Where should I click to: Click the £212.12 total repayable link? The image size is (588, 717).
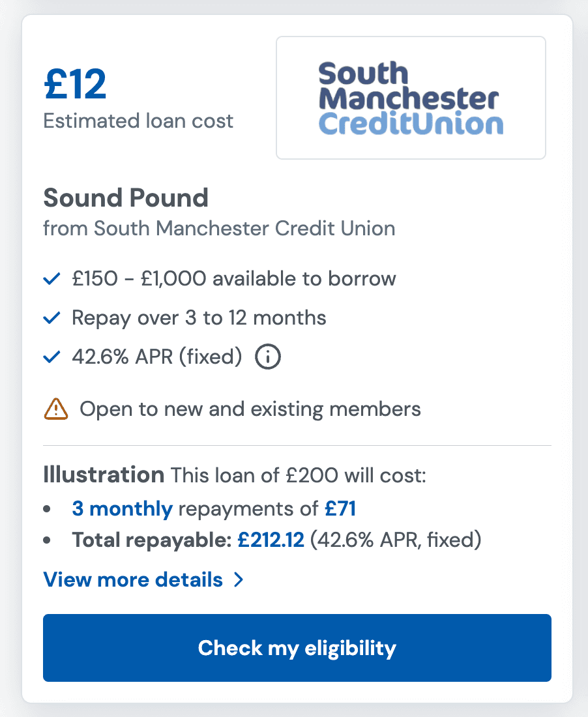(x=270, y=540)
